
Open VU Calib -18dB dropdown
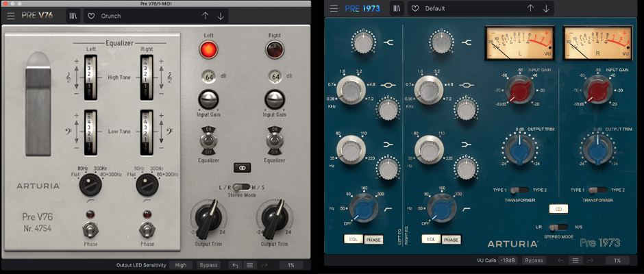(x=508, y=260)
